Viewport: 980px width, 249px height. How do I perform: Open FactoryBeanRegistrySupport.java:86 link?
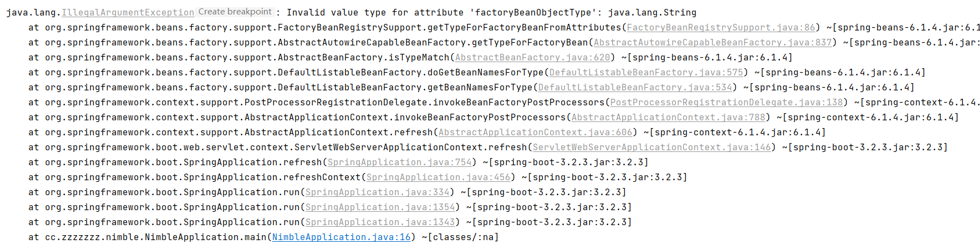click(x=721, y=27)
